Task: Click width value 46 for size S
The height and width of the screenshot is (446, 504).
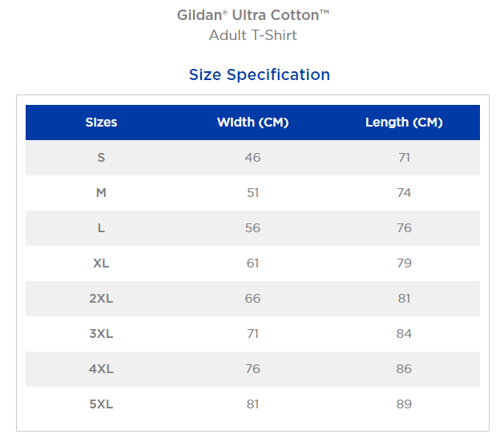Action: (252, 158)
